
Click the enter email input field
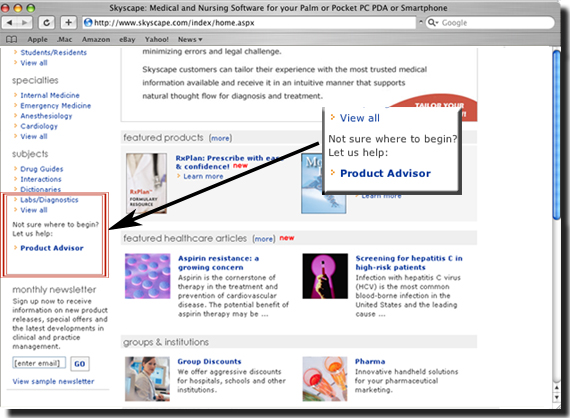[x=39, y=363]
